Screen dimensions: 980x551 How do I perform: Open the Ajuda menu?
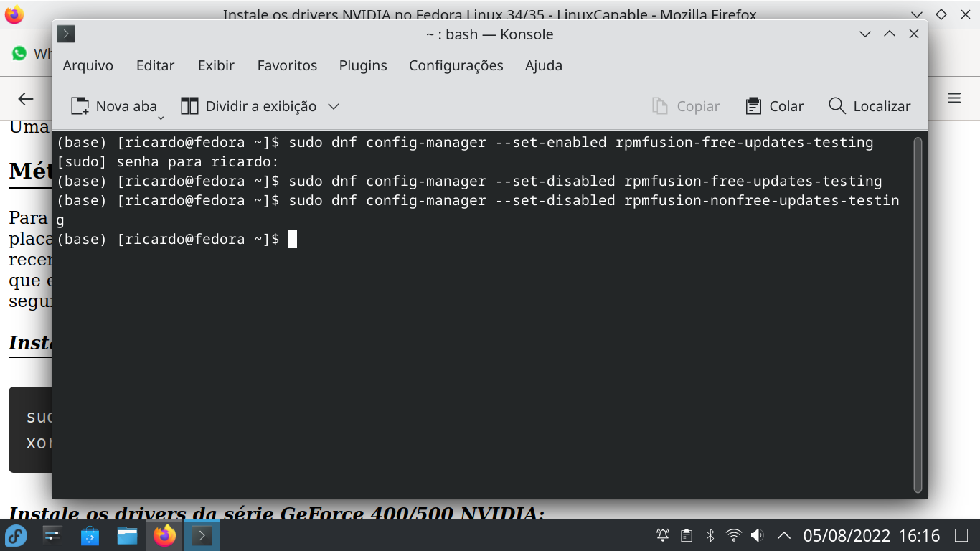544,65
